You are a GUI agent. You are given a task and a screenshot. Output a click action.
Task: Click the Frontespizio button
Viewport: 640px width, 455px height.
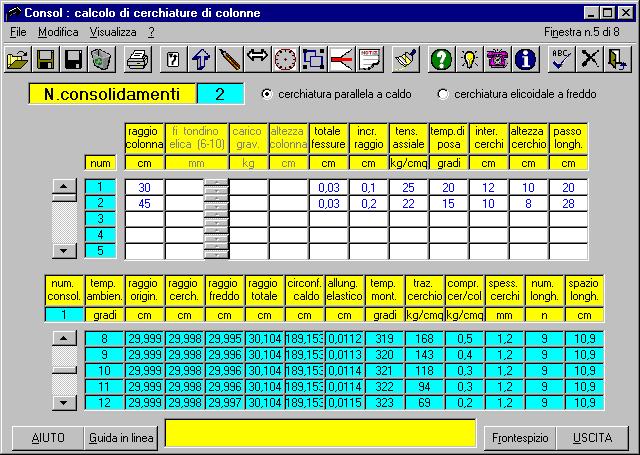(519, 438)
